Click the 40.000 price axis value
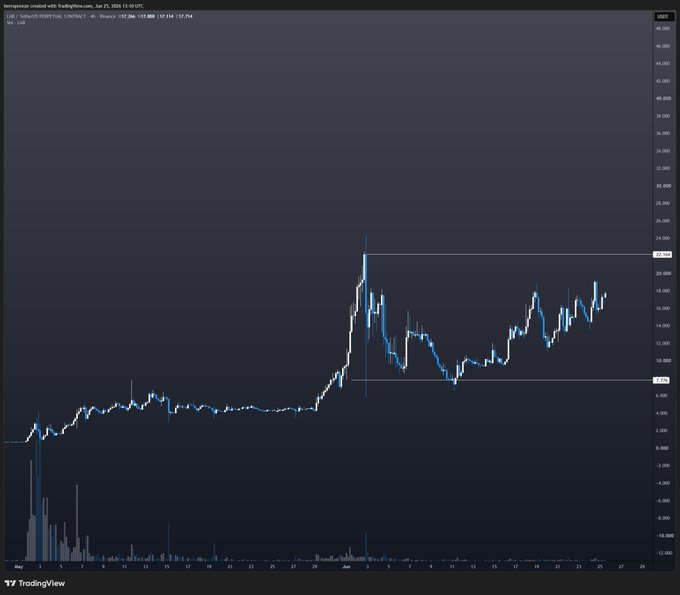Viewport: 680px width, 595px height. click(663, 98)
